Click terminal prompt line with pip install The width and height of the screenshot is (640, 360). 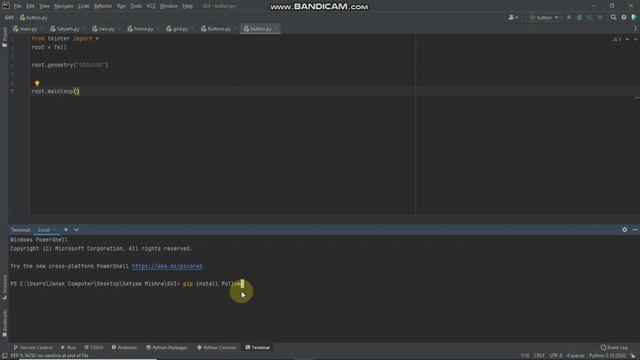[127, 284]
